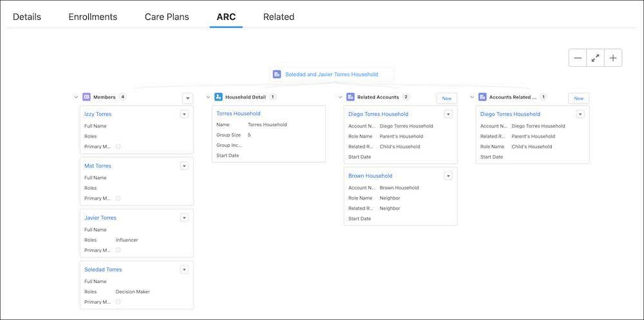Open the Members header dropdown menu
This screenshot has height=320, width=644.
187,98
